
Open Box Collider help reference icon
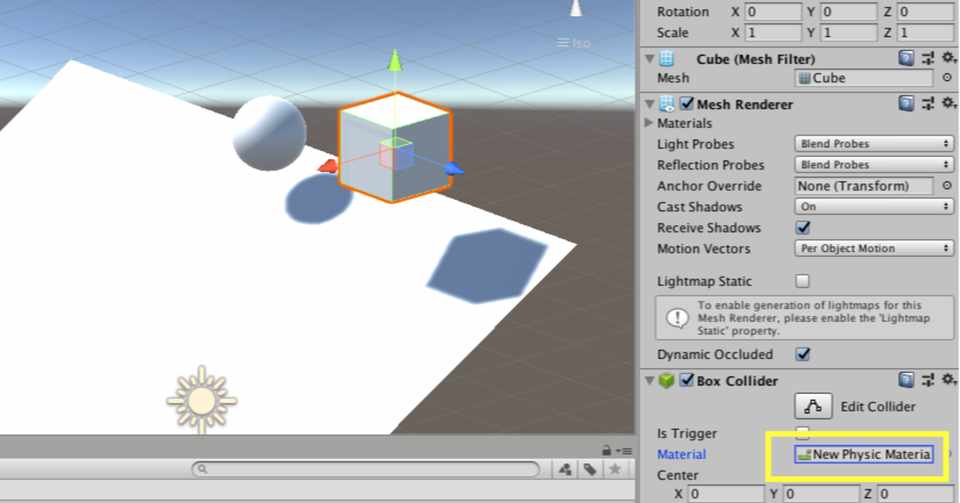tap(906, 380)
